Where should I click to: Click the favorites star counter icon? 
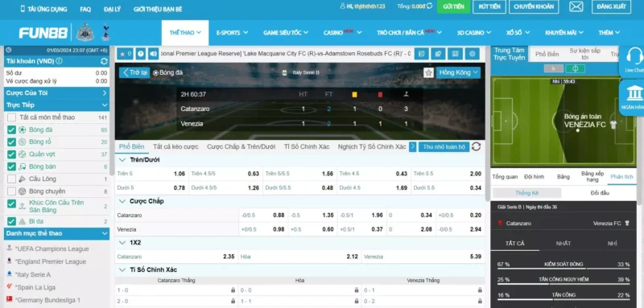click(x=125, y=54)
